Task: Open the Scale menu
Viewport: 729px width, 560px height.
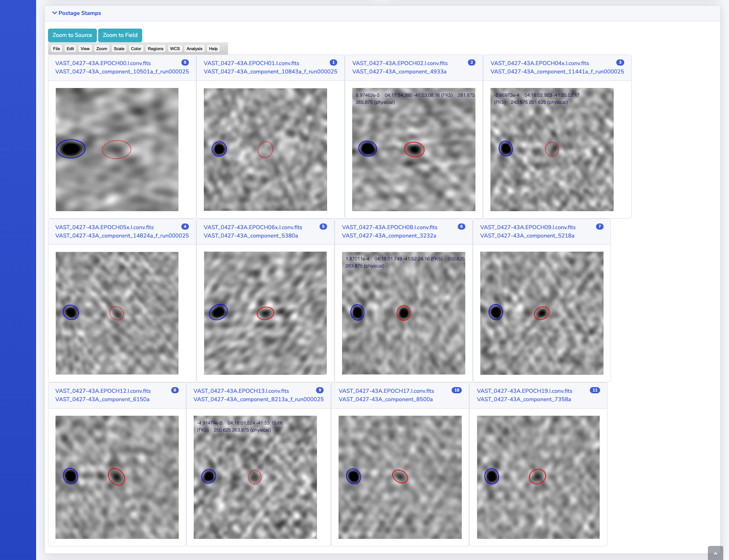Action: click(x=119, y=49)
